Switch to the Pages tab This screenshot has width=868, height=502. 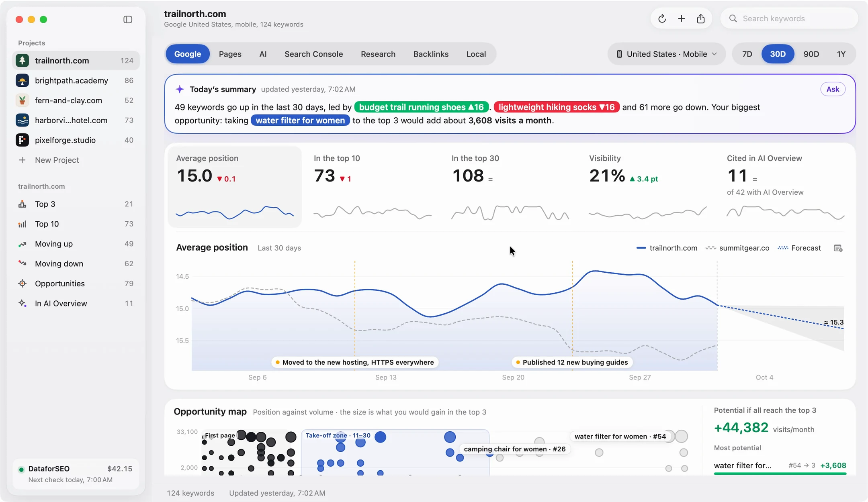pos(230,54)
